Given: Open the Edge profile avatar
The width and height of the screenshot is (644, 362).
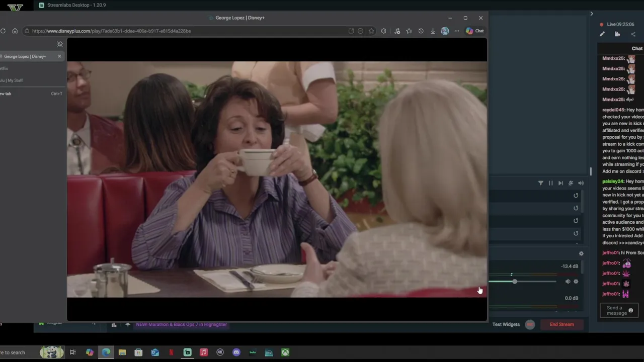Looking at the screenshot, I should click(445, 31).
